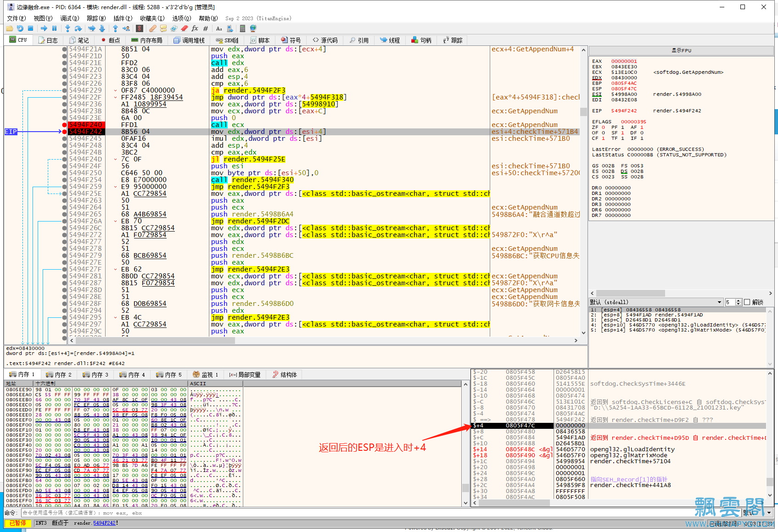The height and width of the screenshot is (532, 778).
Task: Toggle breakpoint dot at address 5494F297
Action: [64, 324]
